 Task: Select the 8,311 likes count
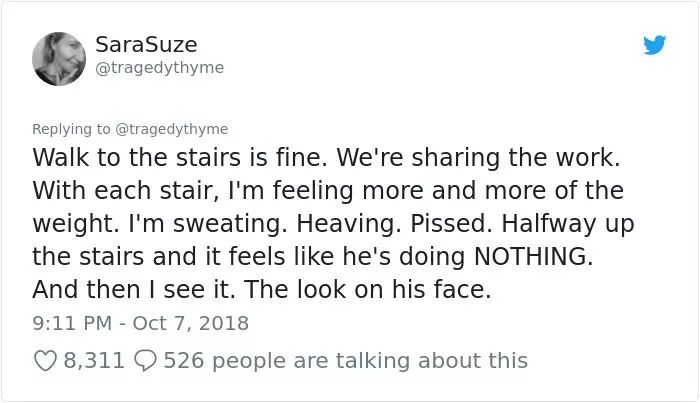pyautogui.click(x=94, y=361)
